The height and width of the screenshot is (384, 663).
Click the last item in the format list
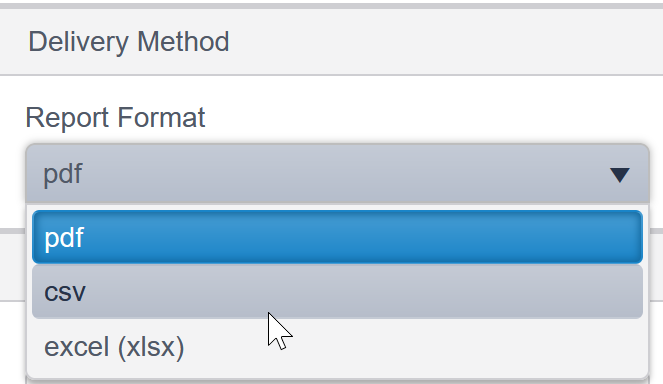[337, 347]
